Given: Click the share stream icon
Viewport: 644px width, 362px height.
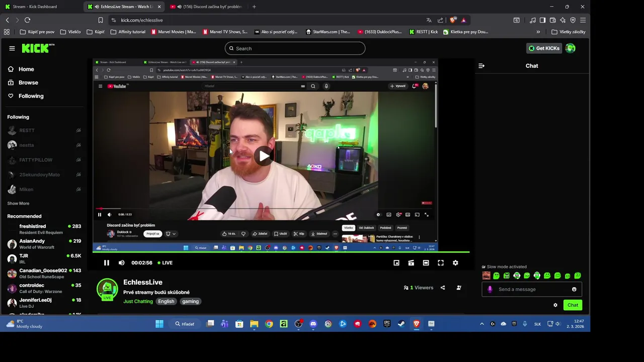Looking at the screenshot, I should coord(443,288).
